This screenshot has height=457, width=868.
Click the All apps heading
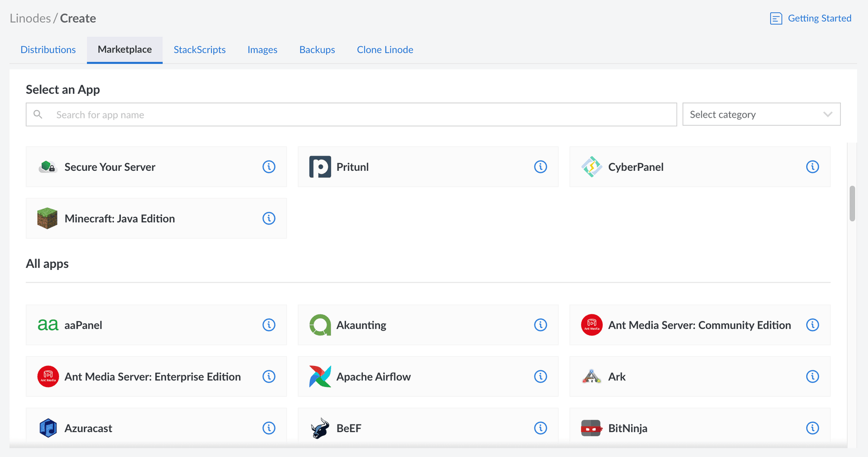click(x=47, y=264)
